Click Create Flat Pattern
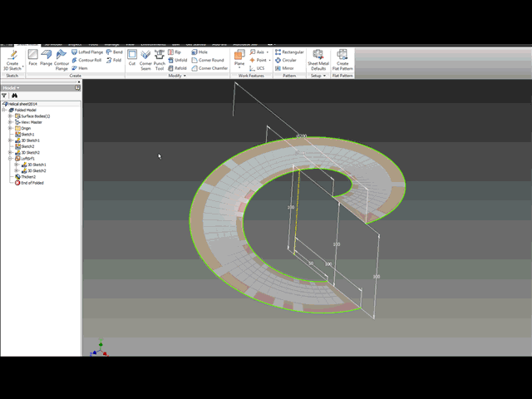Screen dimensions: 532x399 point(342,60)
